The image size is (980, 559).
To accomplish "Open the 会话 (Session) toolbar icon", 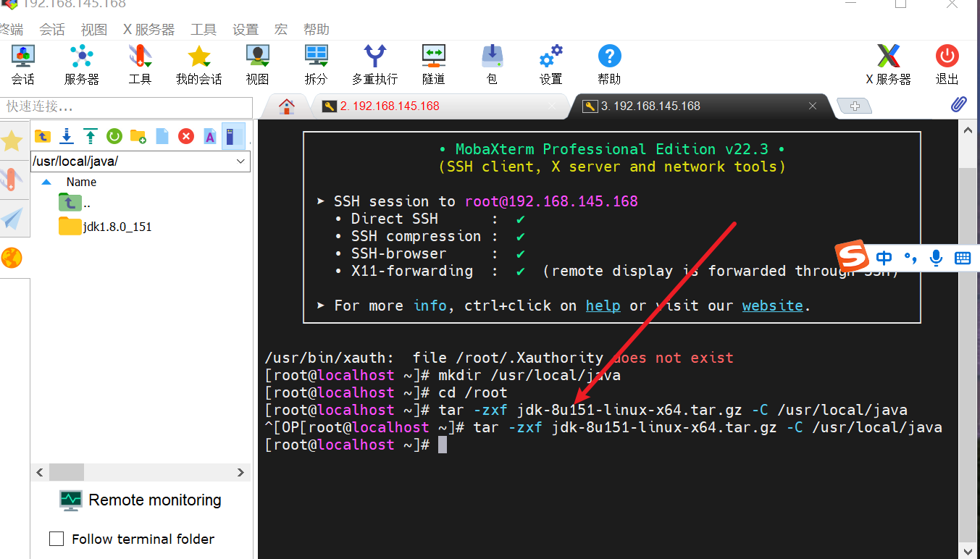I will pyautogui.click(x=22, y=64).
